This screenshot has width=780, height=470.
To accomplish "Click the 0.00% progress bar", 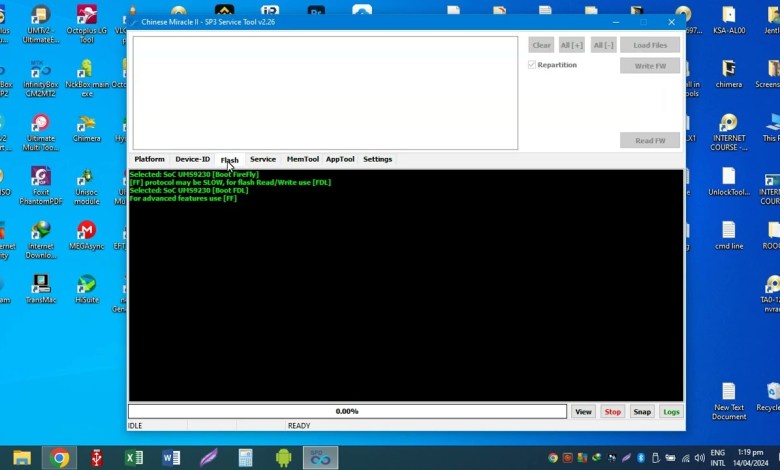I will [347, 411].
